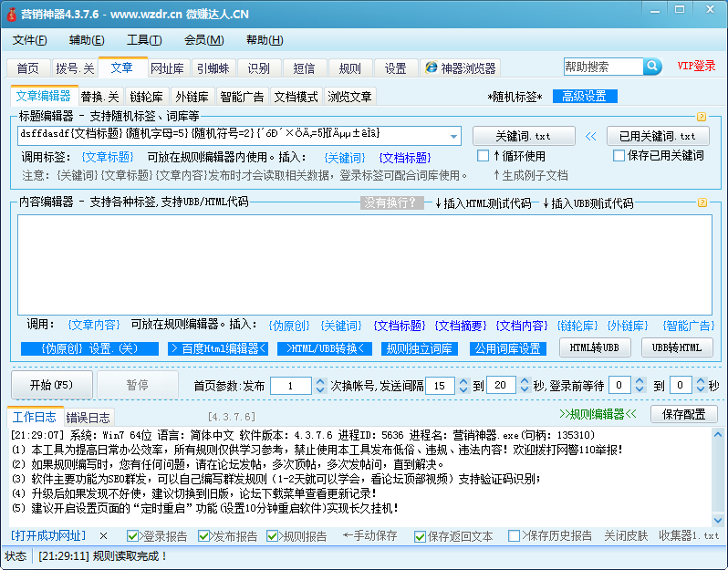Toggle the 规则报告 checkbox
Screen dimensions: 728x570
[272, 536]
